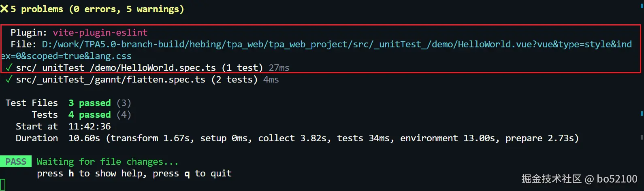
Task: Click the bold "h" help key hint
Action: 71,174
